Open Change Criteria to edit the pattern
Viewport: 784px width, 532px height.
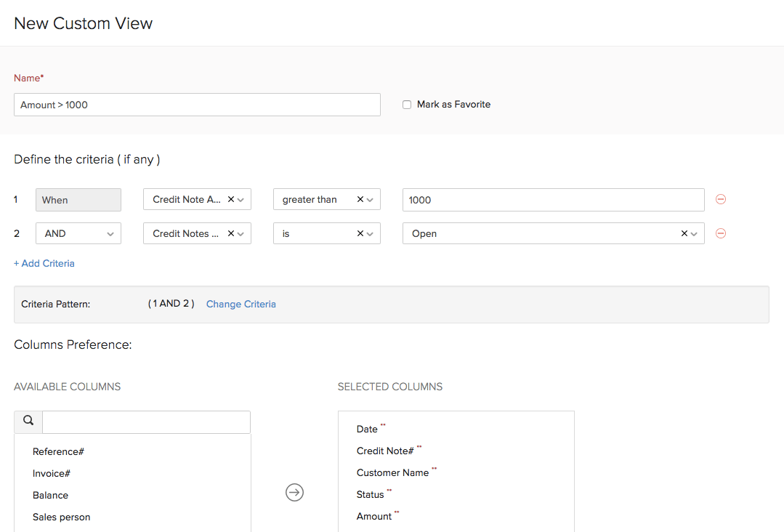click(241, 304)
